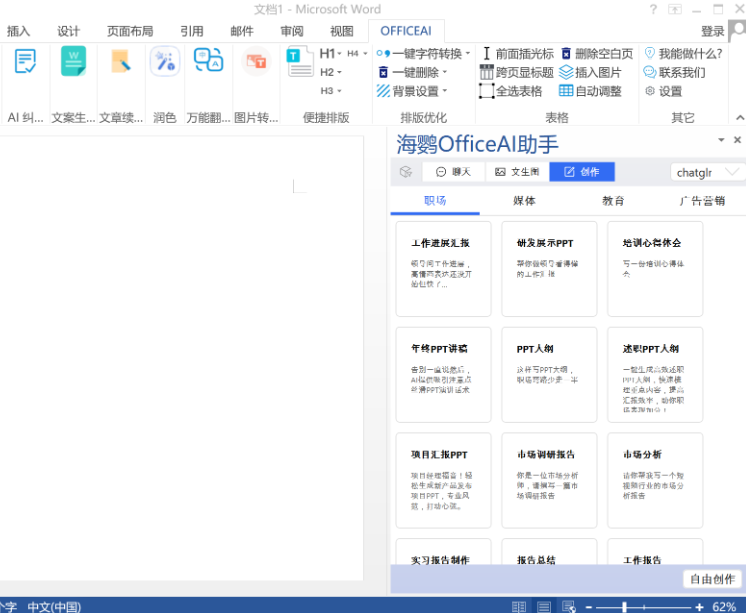Screen dimensions: 746x613
Task: Collapse the ribbon with the chevron
Action: coord(739,117)
